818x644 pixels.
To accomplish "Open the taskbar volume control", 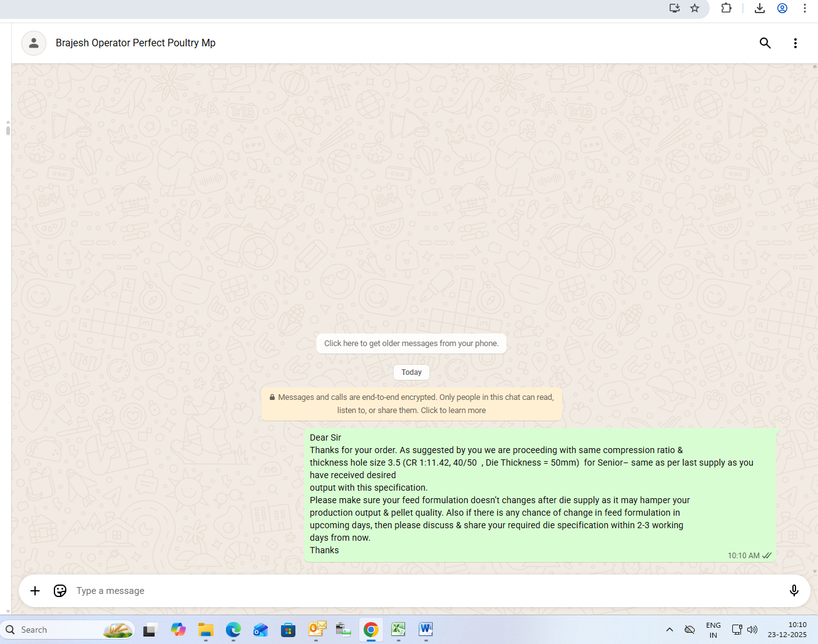I will click(x=752, y=630).
